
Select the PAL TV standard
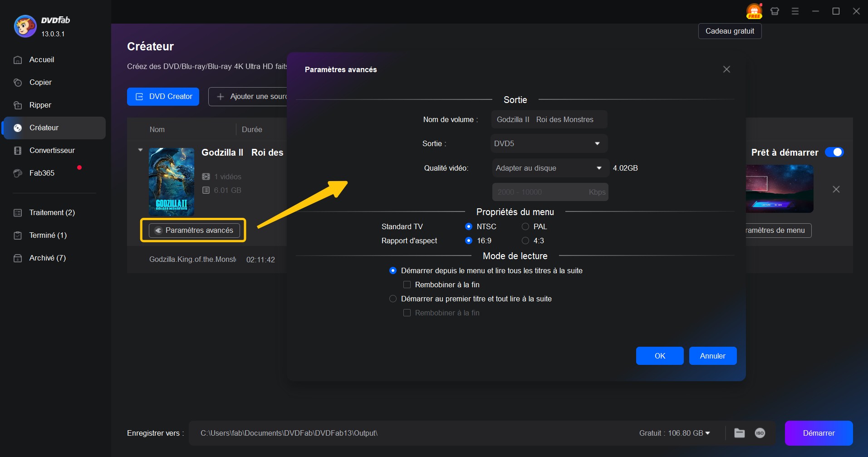[525, 226]
